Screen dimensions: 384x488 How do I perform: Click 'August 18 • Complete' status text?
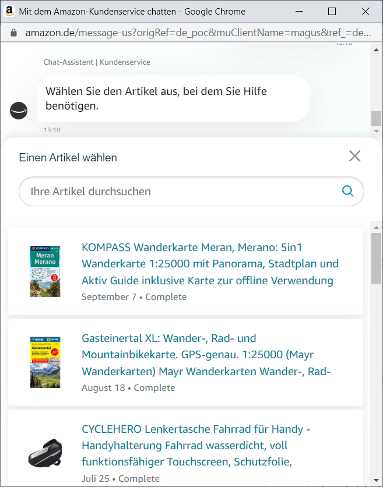[x=128, y=388]
